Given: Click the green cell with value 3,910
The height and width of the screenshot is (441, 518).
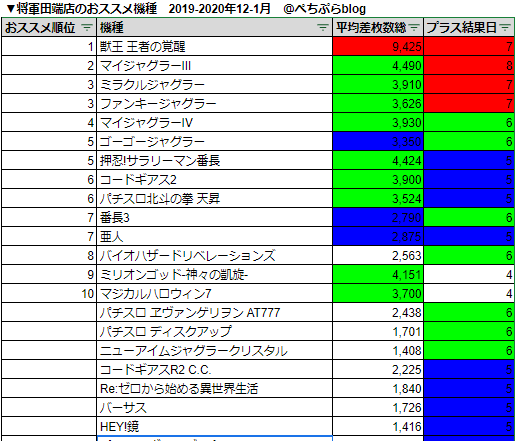Looking at the screenshot, I should pos(378,84).
